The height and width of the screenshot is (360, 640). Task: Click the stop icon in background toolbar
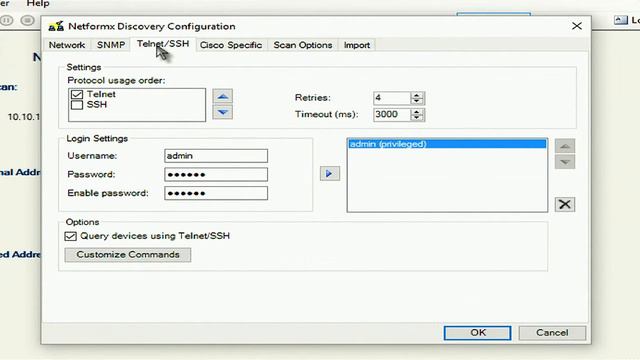tap(27, 20)
